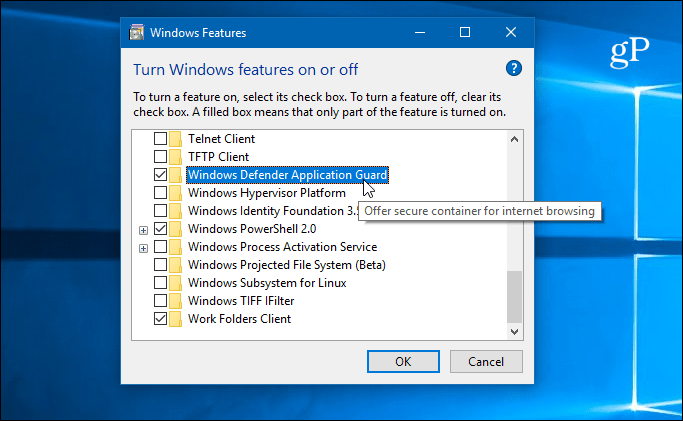
Task: Uncheck the Work Folders Client checkbox
Action: tap(160, 318)
